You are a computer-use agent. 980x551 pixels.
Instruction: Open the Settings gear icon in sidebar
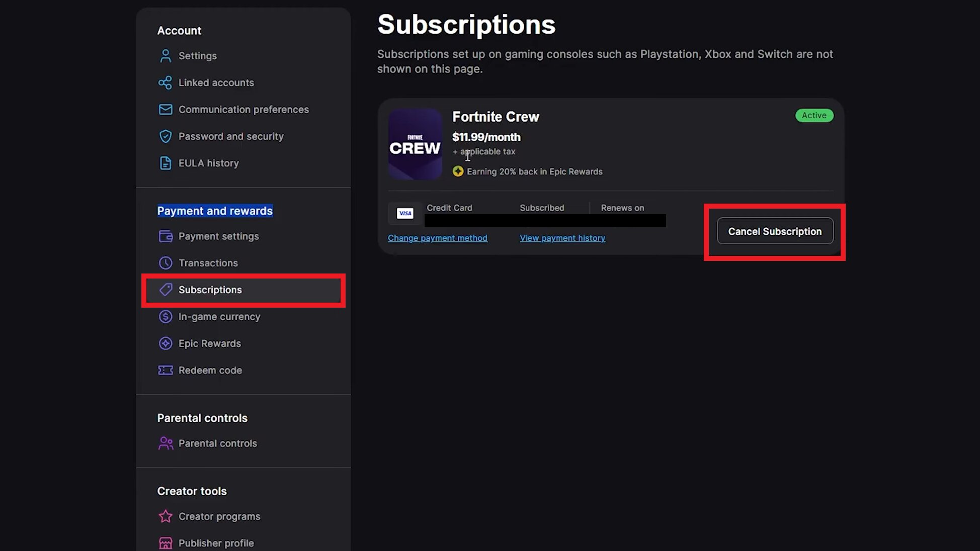click(165, 55)
